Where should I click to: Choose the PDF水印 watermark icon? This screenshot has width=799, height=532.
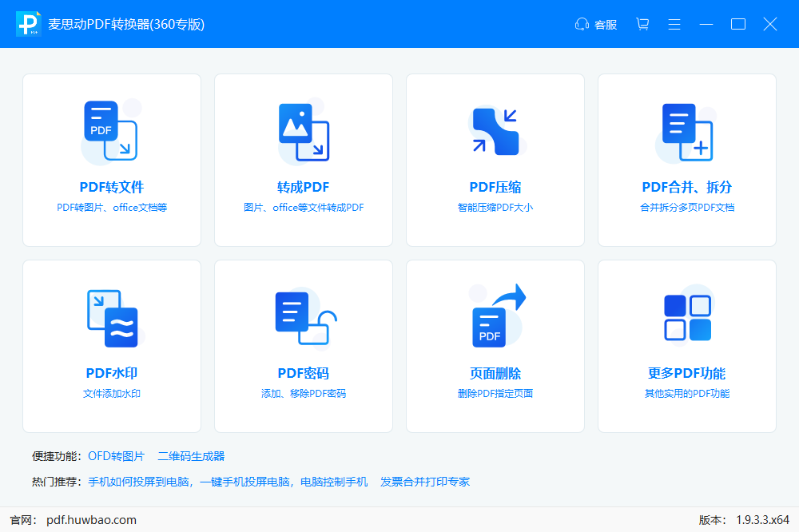click(x=111, y=318)
